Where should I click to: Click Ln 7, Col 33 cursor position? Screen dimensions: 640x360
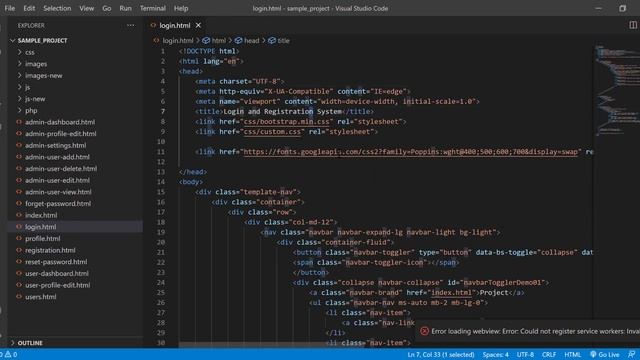point(441,354)
